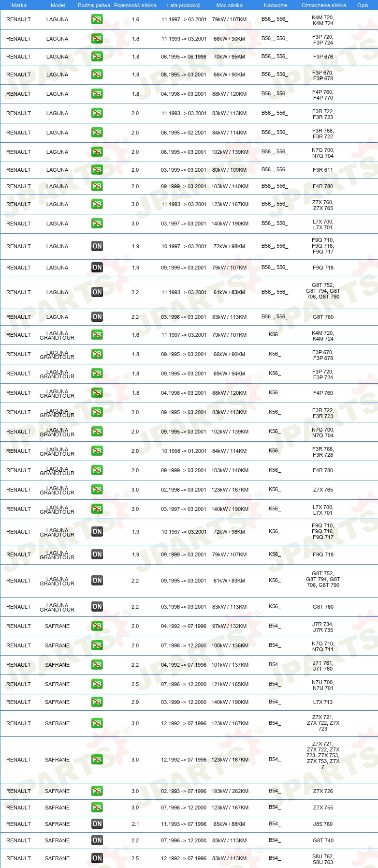
Task: Click the Opis column header
Action: (x=363, y=5)
